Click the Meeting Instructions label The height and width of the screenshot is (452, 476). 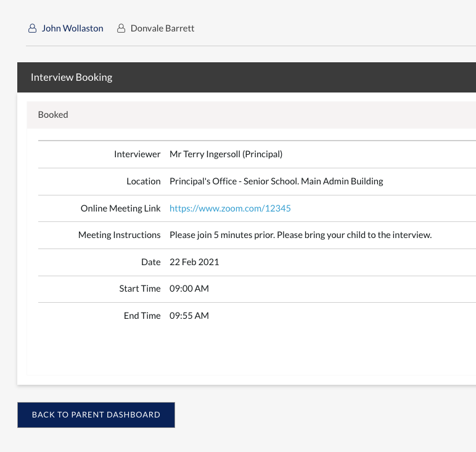tap(119, 235)
